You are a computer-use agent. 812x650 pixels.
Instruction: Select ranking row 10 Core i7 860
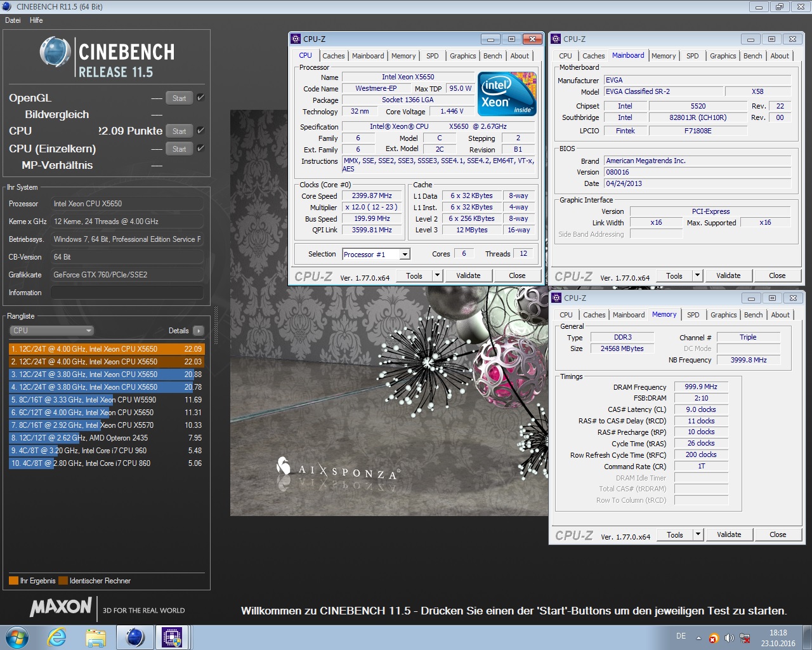click(107, 463)
